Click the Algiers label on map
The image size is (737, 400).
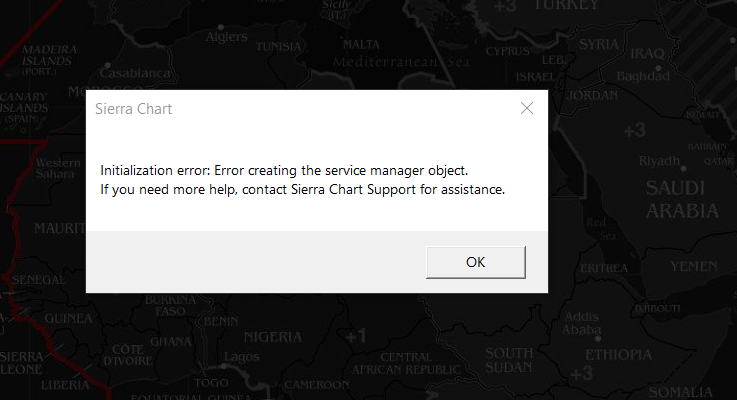coord(226,37)
